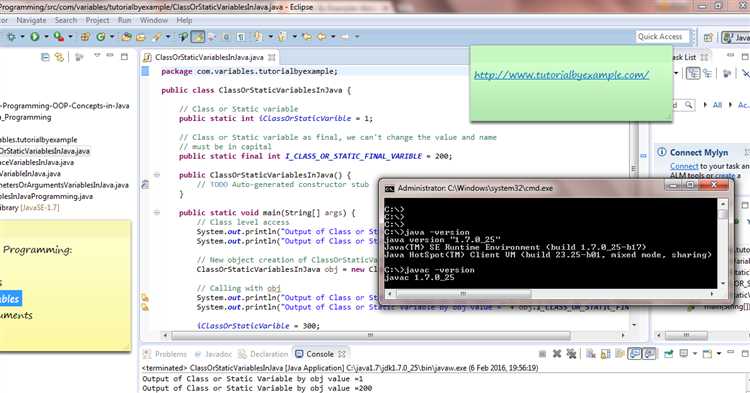This screenshot has width=750, height=393.
Task: Open the Run configurations dropdown arrow
Action: [x=46, y=37]
